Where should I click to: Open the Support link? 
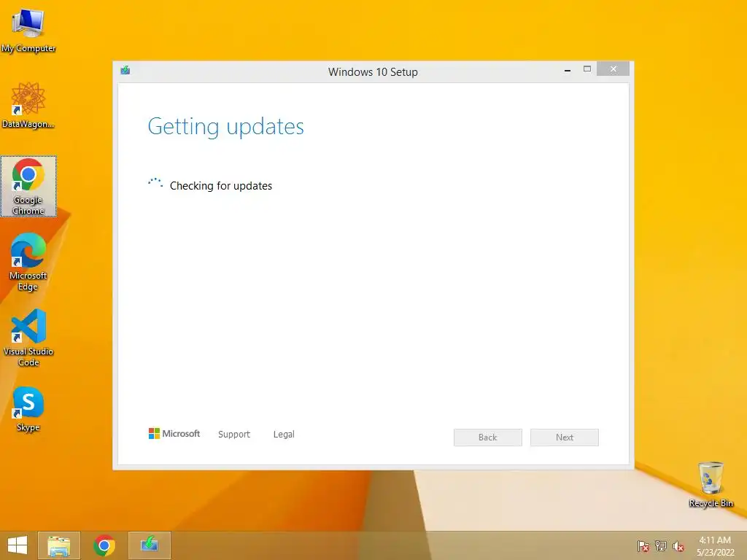[x=234, y=435]
